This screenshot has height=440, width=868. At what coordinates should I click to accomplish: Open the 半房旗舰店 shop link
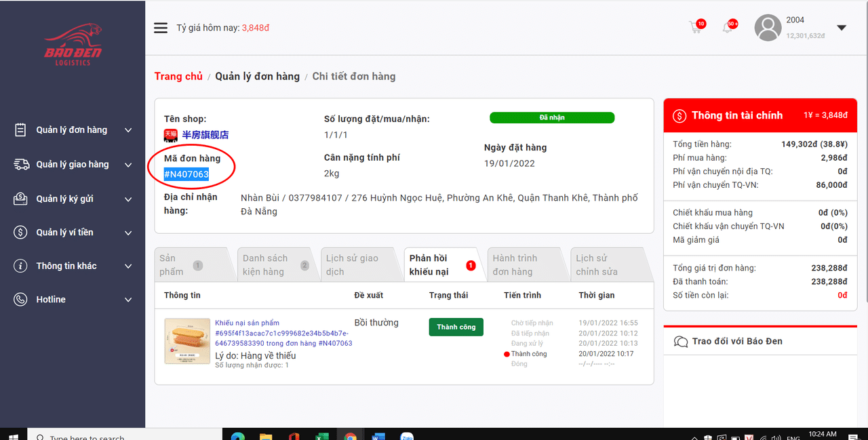(205, 135)
